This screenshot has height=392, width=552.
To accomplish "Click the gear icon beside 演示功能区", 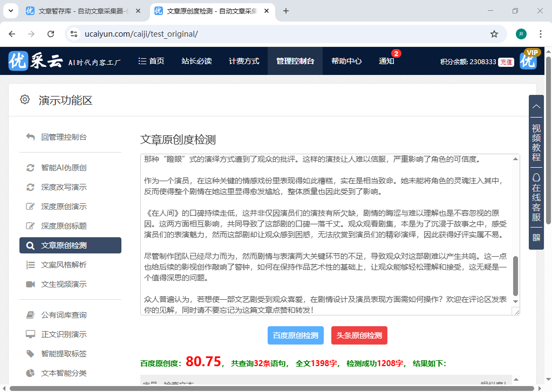I will coord(24,99).
